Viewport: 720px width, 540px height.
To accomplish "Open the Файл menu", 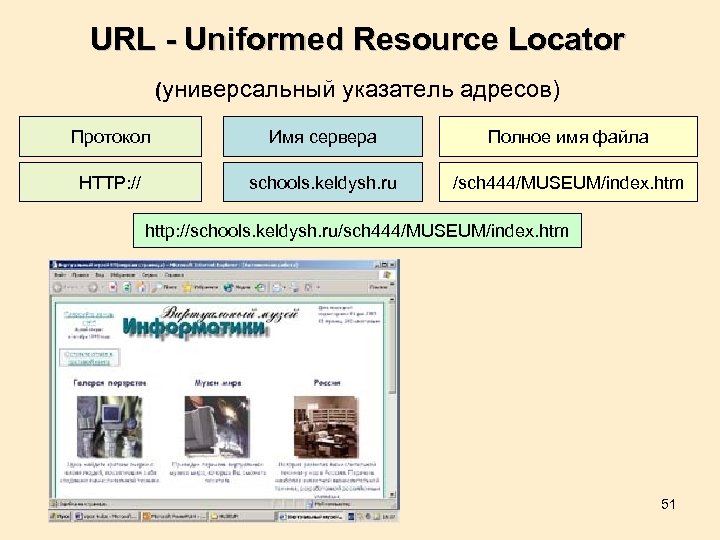I will 60,275.
